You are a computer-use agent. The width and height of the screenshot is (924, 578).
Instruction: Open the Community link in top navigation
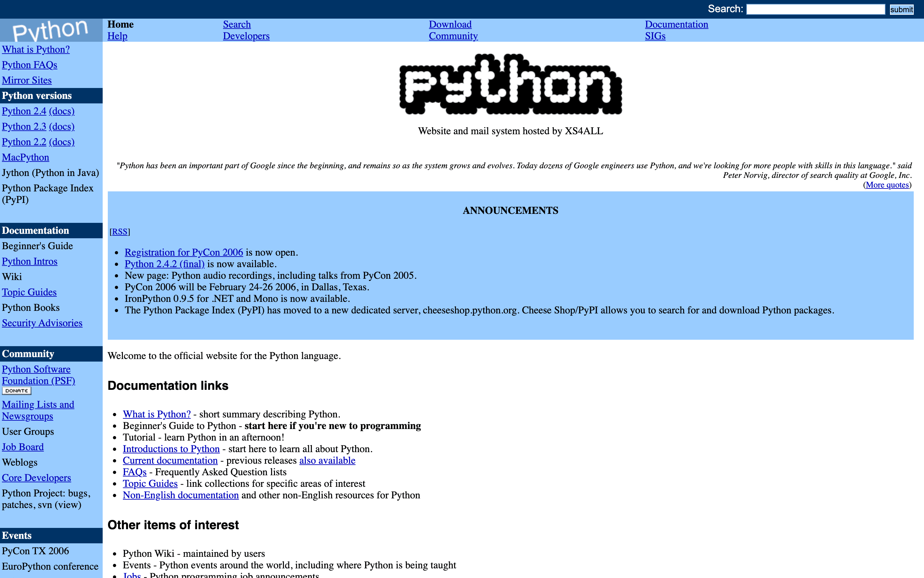(453, 36)
